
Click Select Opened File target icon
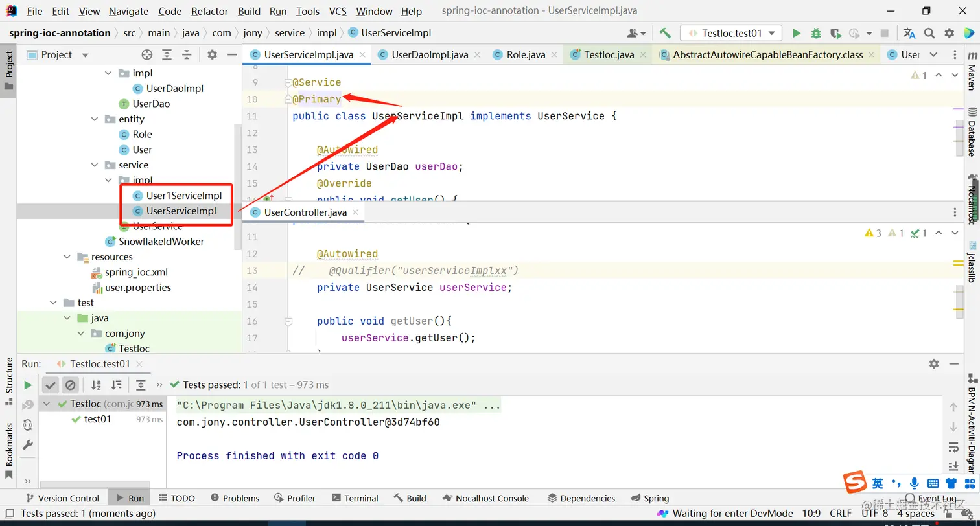[x=147, y=55]
